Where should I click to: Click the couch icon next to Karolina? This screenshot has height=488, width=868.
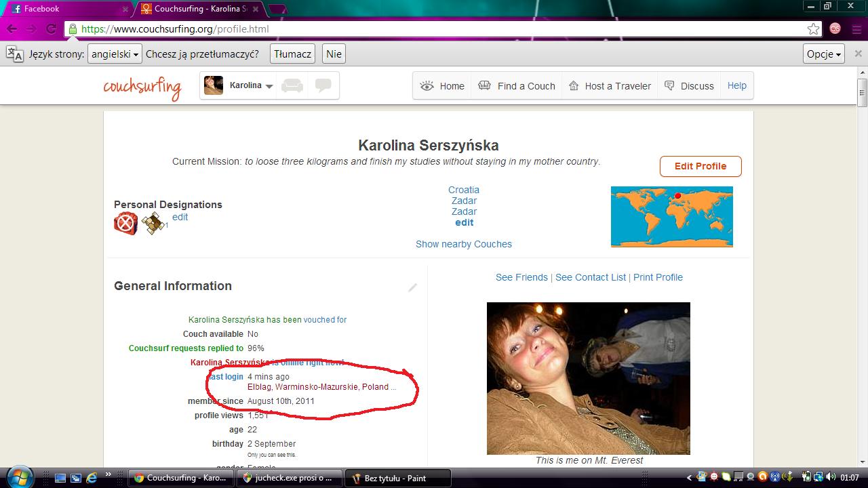pyautogui.click(x=292, y=86)
